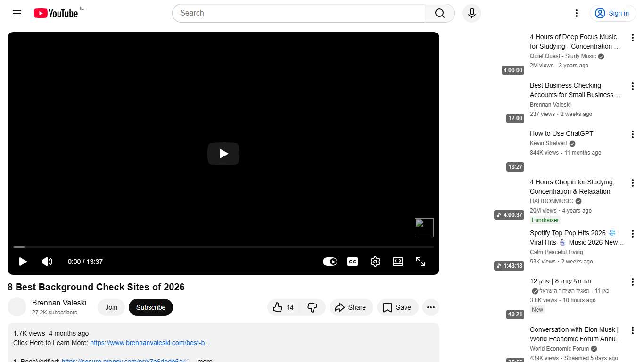
Task: Open the hamburger navigation menu
Action: [17, 13]
